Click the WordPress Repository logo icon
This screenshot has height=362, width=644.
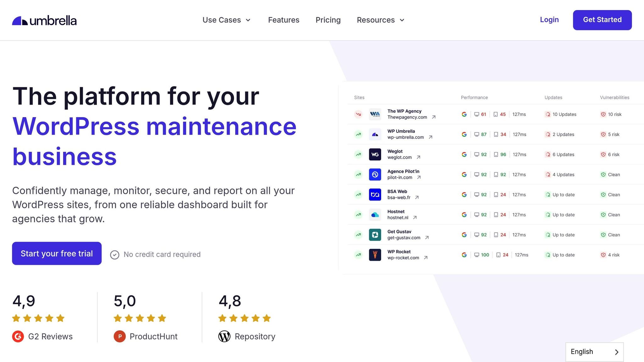224,337
